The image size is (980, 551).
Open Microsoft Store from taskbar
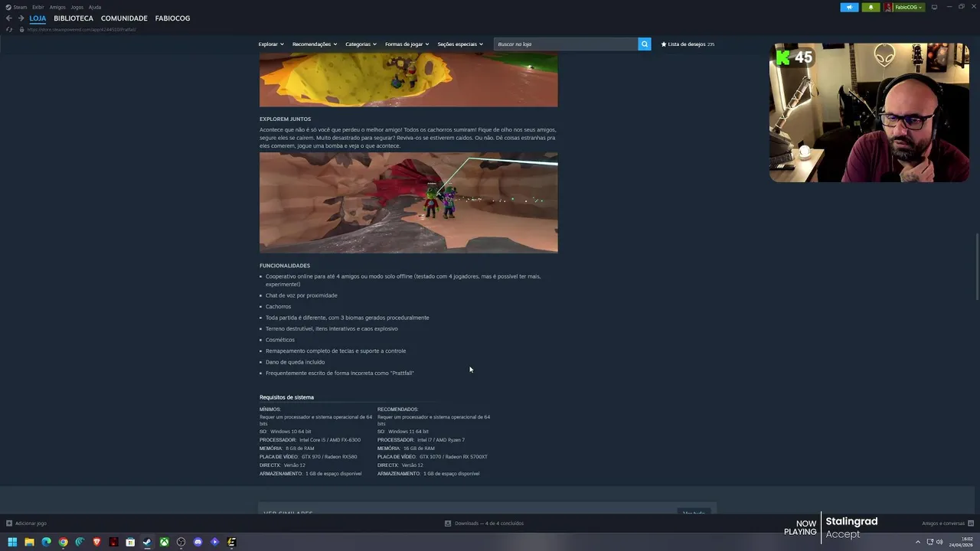130,542
